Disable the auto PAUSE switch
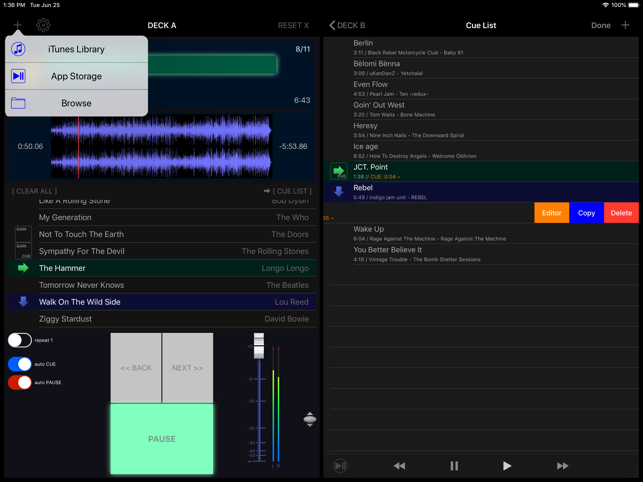643x482 pixels. pyautogui.click(x=20, y=382)
